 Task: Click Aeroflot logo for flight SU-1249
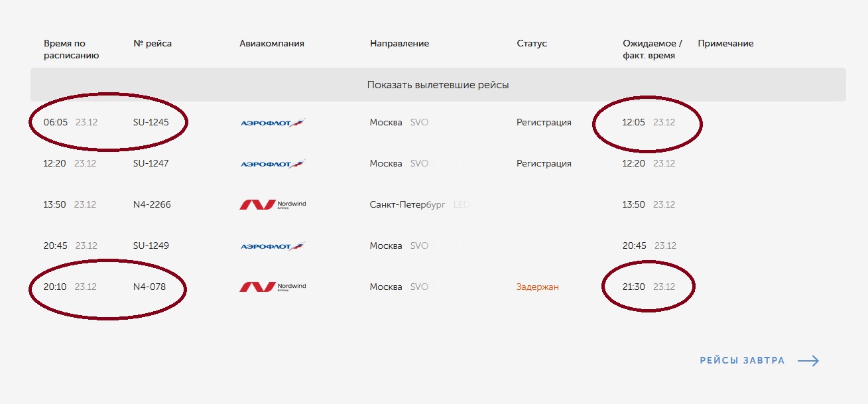(x=273, y=246)
